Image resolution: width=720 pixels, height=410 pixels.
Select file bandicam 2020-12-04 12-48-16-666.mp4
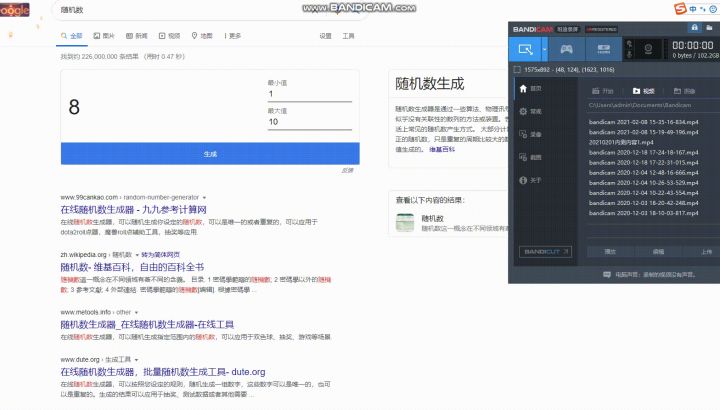tap(643, 173)
